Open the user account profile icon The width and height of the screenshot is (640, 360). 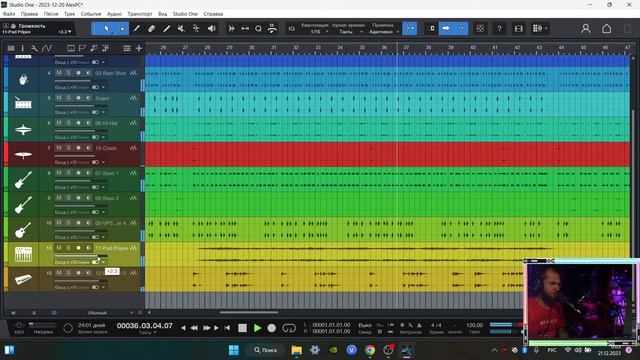pos(586,29)
